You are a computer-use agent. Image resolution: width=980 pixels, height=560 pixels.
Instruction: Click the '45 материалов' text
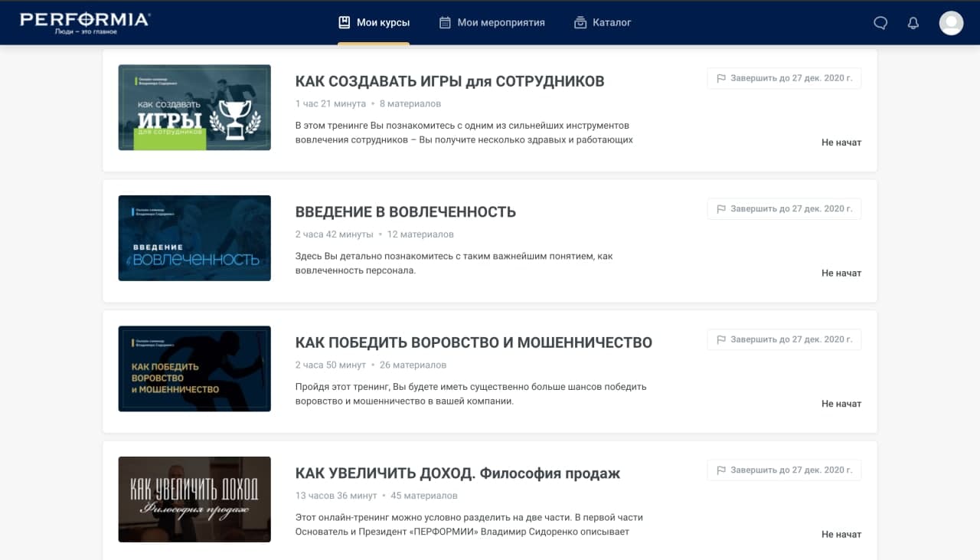424,496
